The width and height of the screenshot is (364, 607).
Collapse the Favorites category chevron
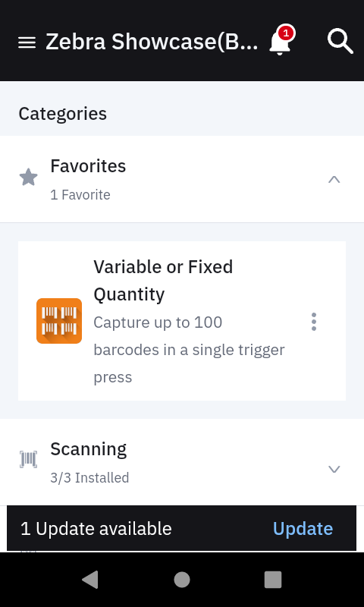[x=334, y=180]
